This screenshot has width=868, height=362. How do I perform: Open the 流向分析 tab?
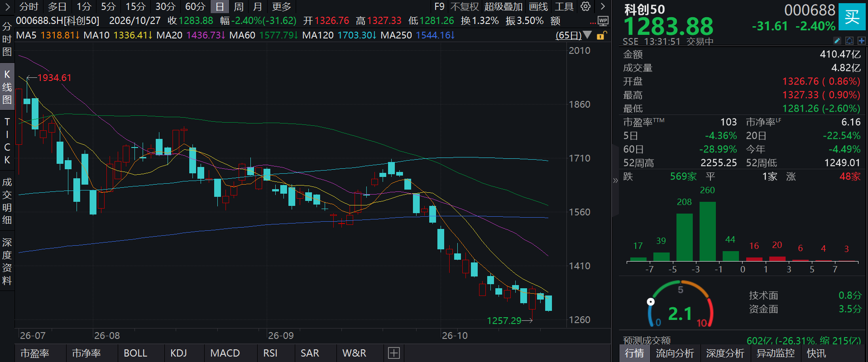[x=675, y=353]
